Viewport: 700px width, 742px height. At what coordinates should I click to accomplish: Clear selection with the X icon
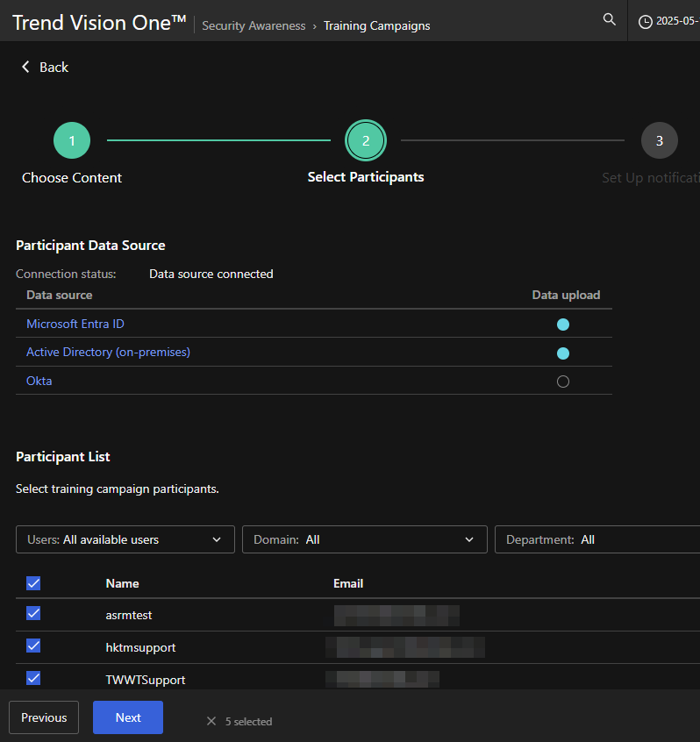(211, 721)
